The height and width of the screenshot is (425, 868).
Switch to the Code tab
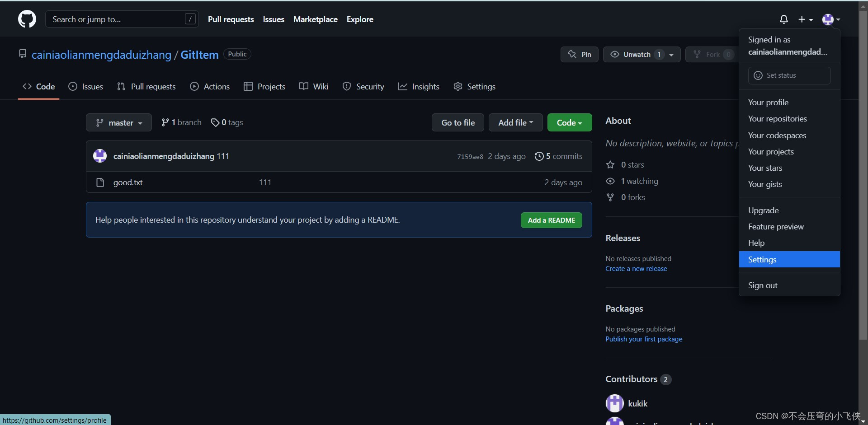tap(39, 87)
